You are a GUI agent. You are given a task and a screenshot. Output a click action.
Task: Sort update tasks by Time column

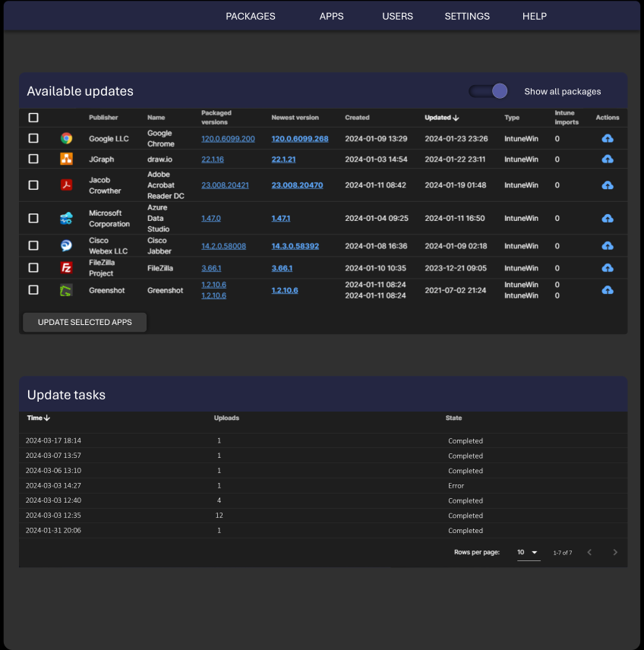coord(38,418)
